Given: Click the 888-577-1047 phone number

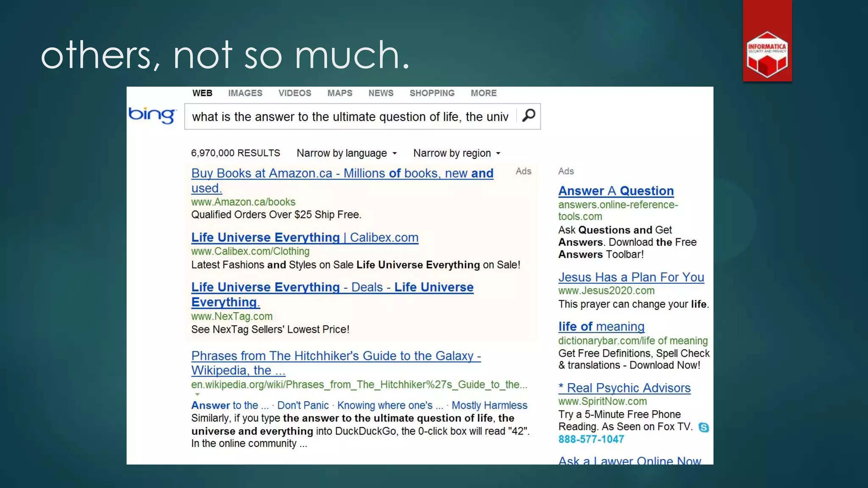Looking at the screenshot, I should pos(591,439).
